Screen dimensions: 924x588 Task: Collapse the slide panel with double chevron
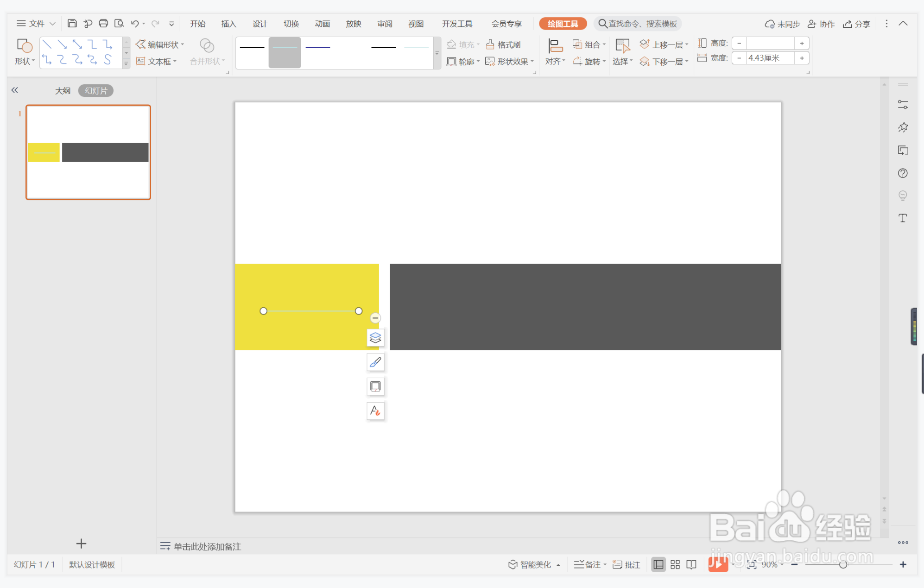15,90
